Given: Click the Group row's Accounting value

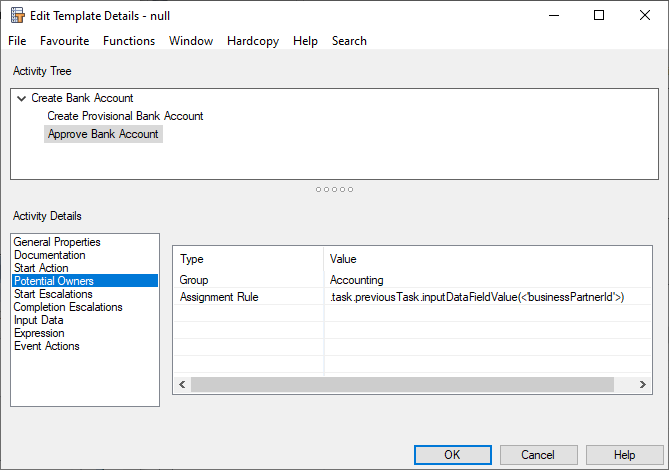Looking at the screenshot, I should [357, 280].
